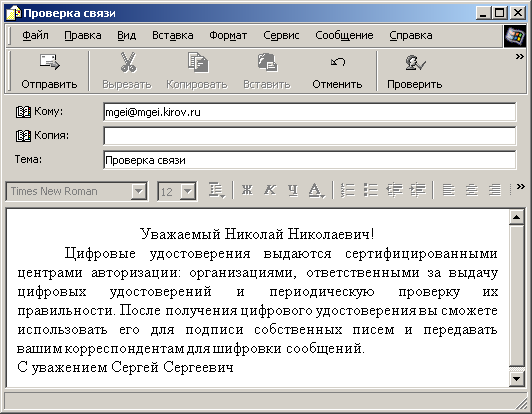Click signature "С уважением Сергей Сергеевич"
The image size is (532, 414).
[126, 368]
